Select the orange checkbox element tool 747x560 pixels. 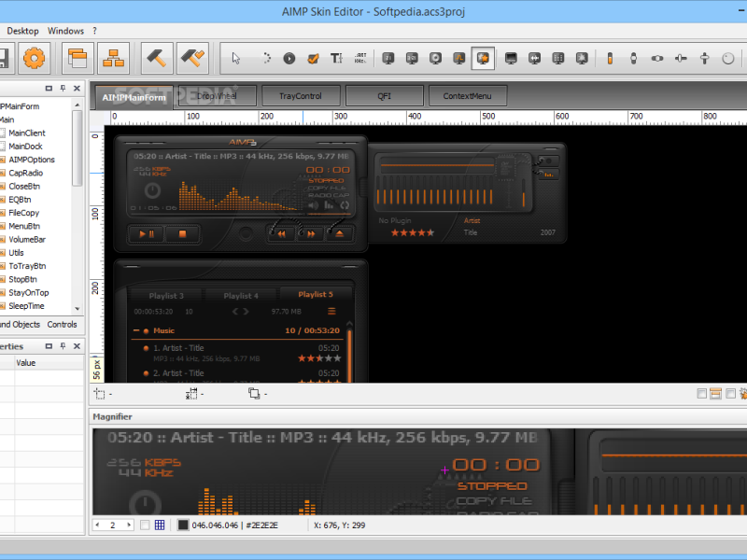[x=313, y=59]
